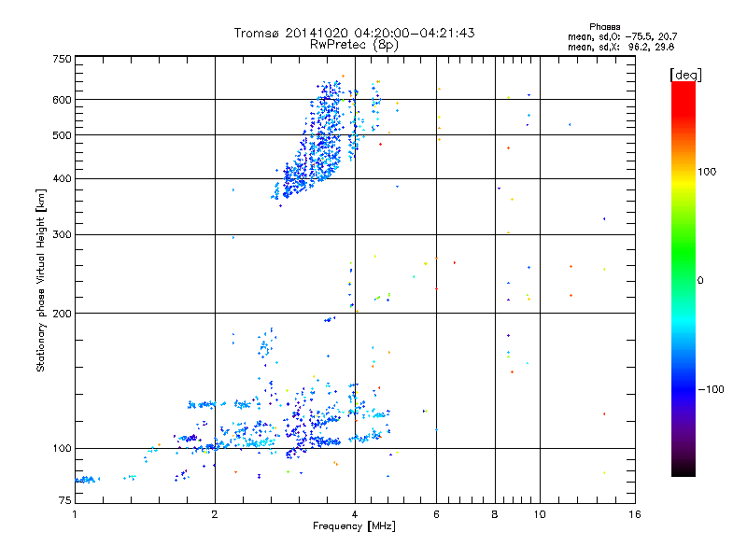Click the y-axis tick label '75'
The image size is (747, 560).
(x=65, y=500)
